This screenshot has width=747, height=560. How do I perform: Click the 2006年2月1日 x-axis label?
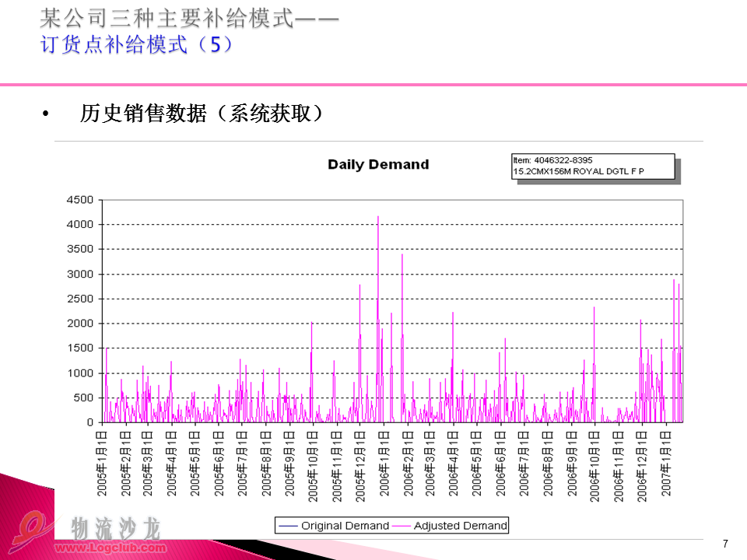click(409, 464)
